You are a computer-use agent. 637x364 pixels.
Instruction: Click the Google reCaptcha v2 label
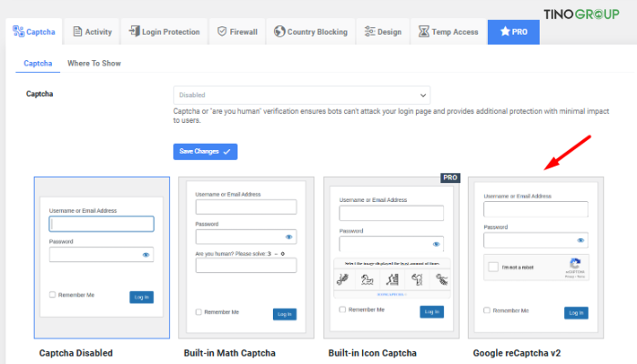click(517, 353)
